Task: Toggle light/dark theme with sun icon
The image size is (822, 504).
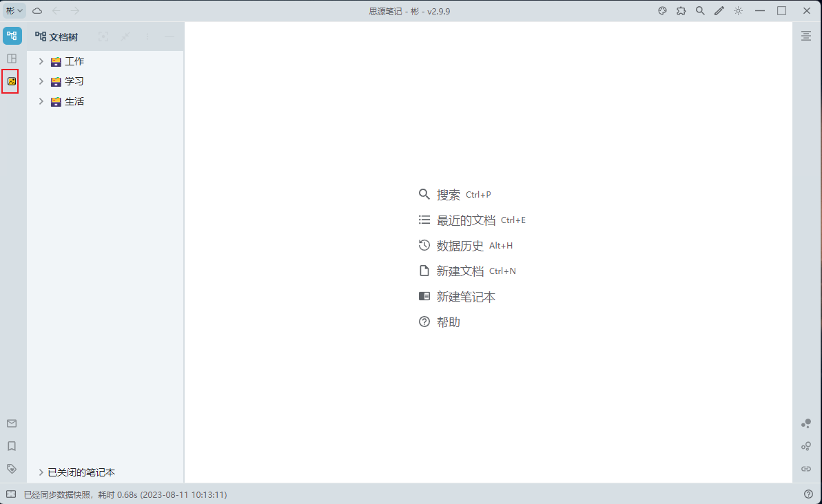Action: pyautogui.click(x=737, y=10)
